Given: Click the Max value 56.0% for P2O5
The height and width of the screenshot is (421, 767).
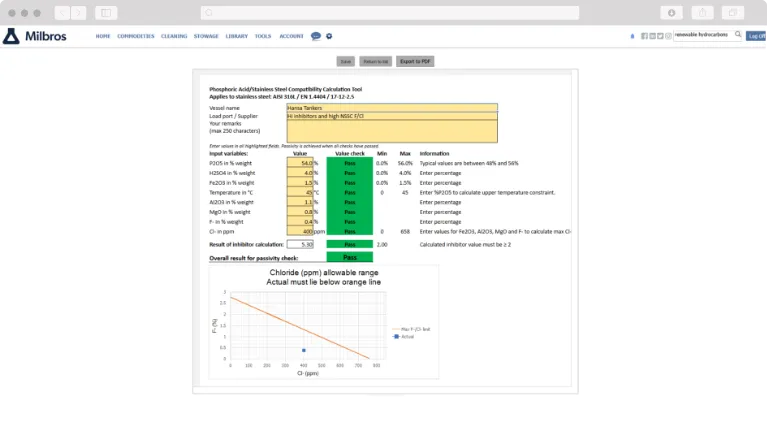Looking at the screenshot, I should [x=405, y=163].
